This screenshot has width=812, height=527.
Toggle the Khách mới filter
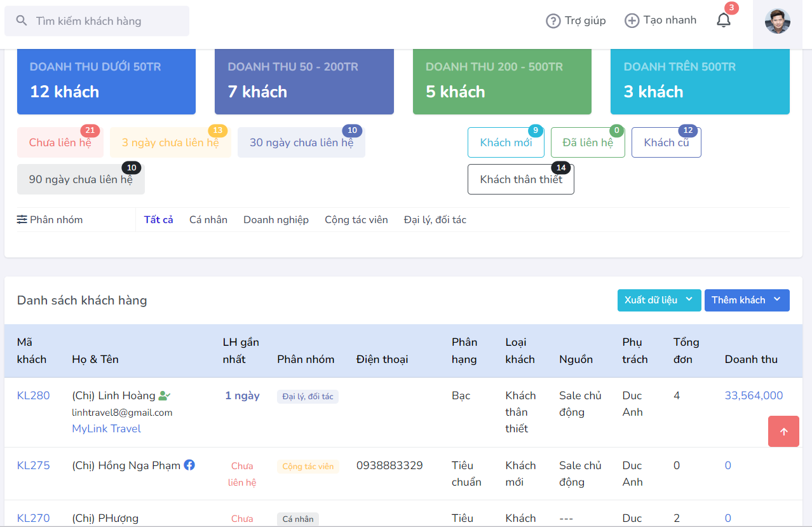pyautogui.click(x=506, y=142)
